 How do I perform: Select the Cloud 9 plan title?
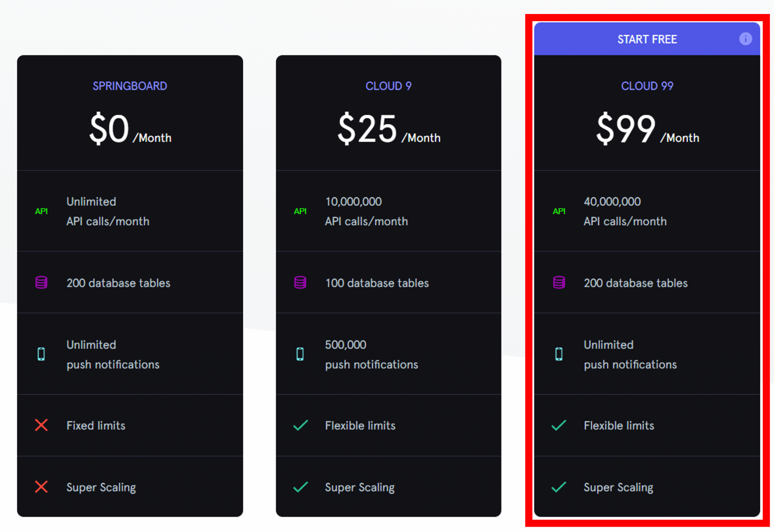(388, 86)
